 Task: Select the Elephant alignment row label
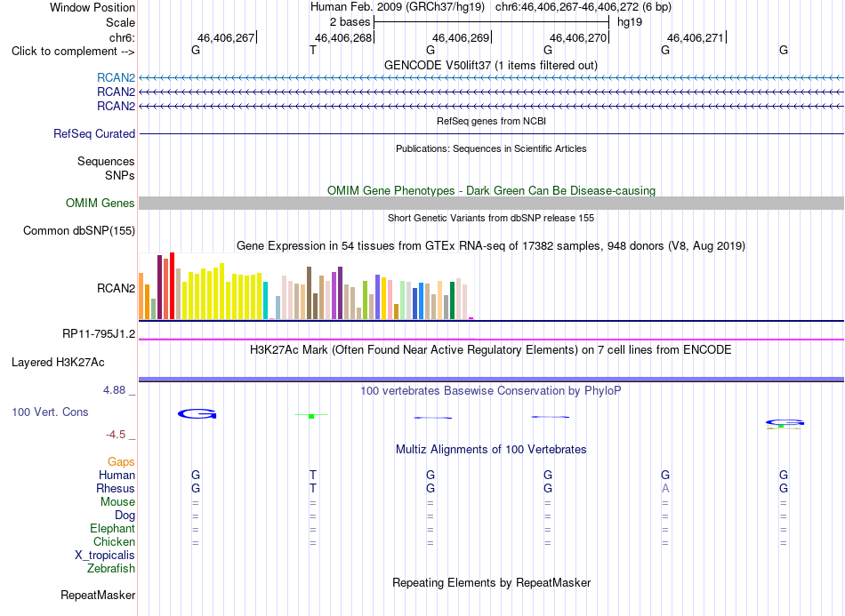pos(113,528)
